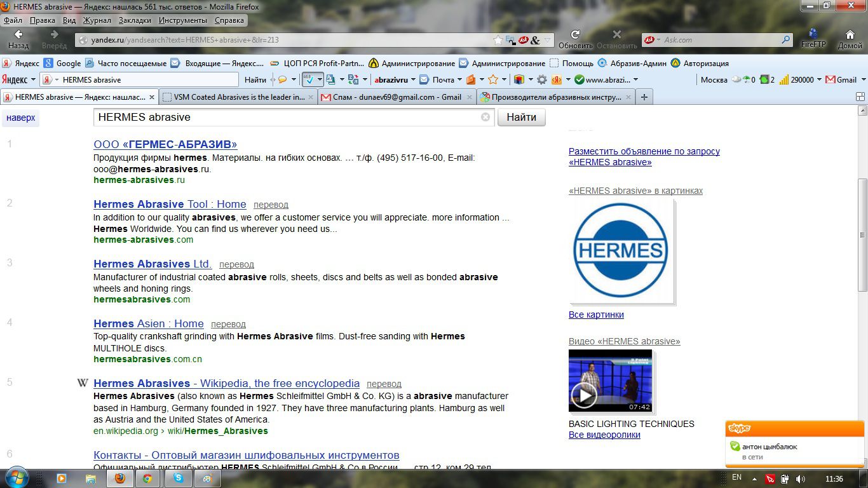This screenshot has width=868, height=488.
Task: Bookmark this page with the star in address bar
Action: (498, 40)
